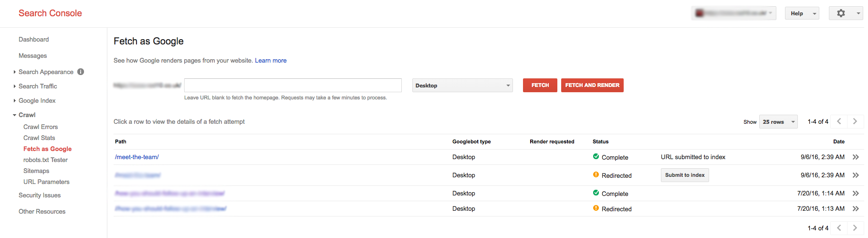This screenshot has width=868, height=238.
Task: Open the 25 rows dropdown
Action: 778,122
